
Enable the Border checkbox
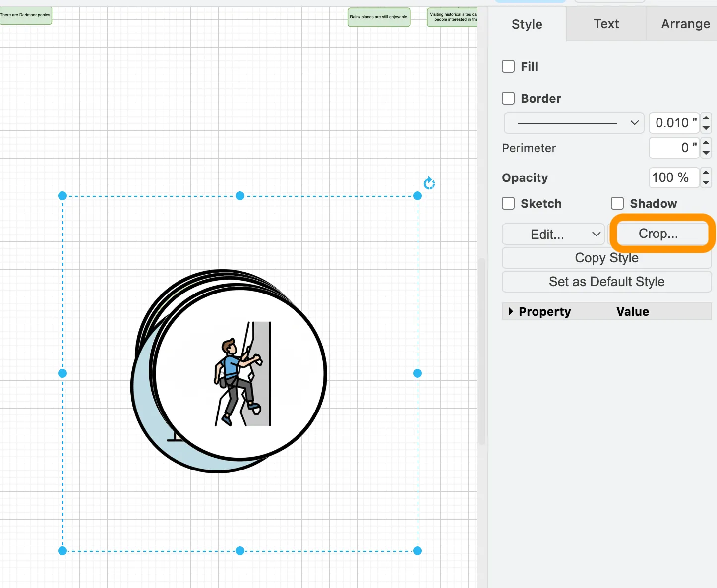[x=508, y=98]
